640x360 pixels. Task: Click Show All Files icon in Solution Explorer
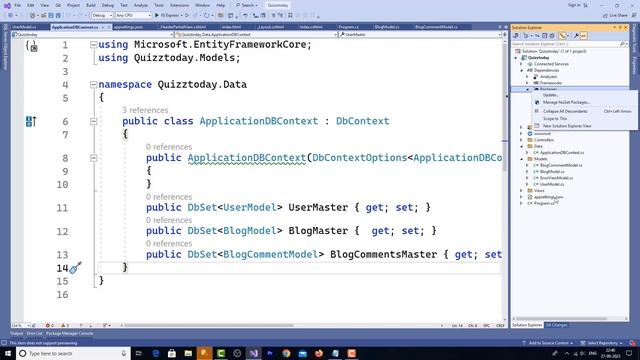click(552, 36)
